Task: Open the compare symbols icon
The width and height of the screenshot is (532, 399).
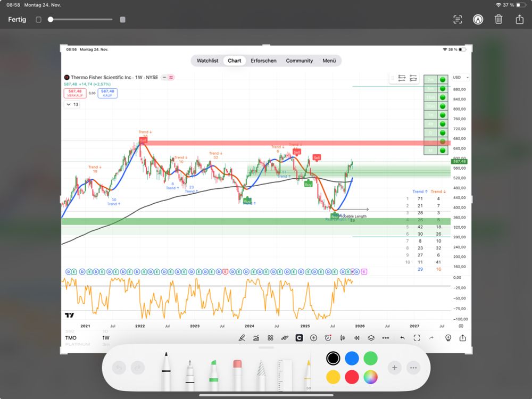Action: pos(285,338)
